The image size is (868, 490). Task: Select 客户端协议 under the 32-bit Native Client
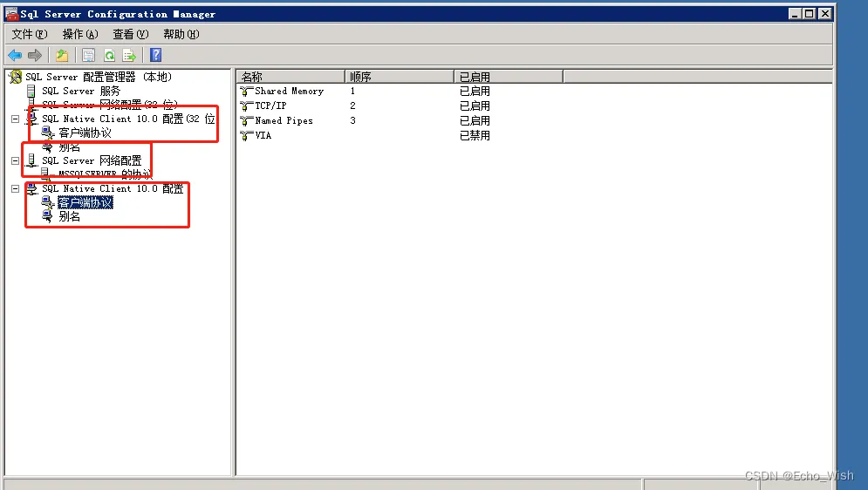point(85,133)
